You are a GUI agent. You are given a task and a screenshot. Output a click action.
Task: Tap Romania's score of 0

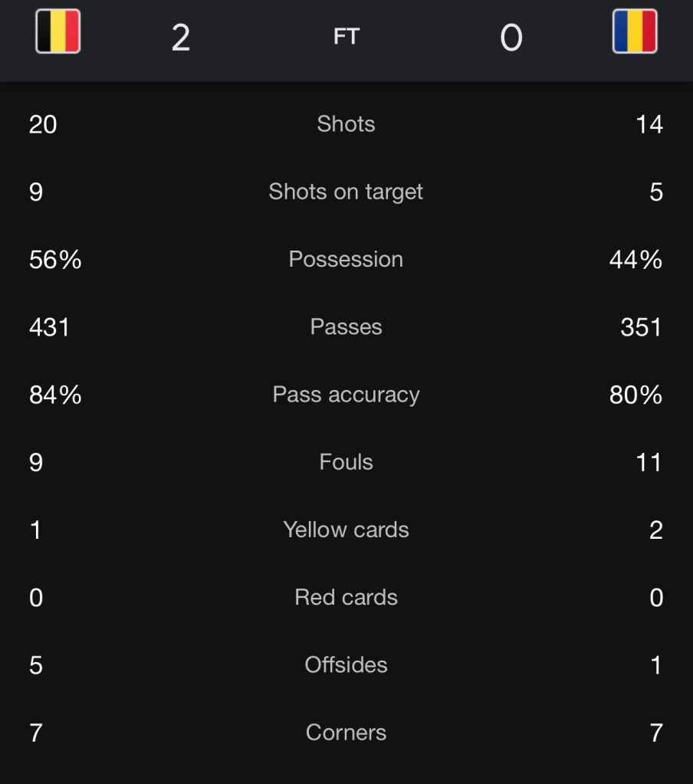pyautogui.click(x=511, y=38)
